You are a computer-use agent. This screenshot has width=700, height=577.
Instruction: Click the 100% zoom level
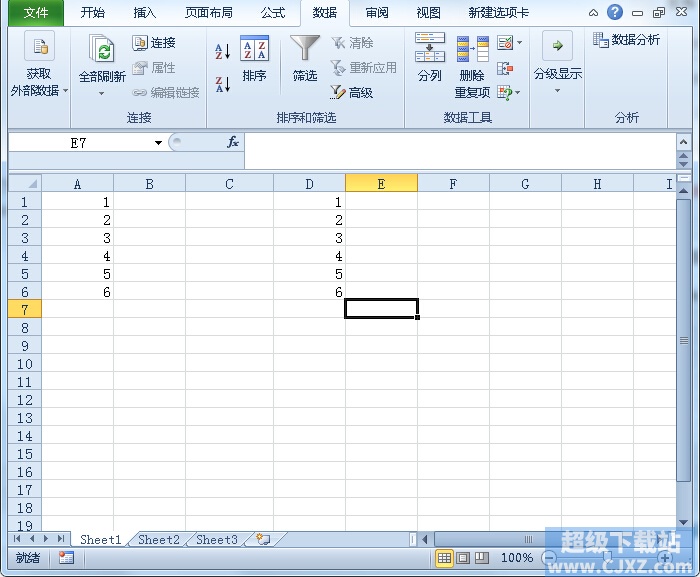[517, 557]
